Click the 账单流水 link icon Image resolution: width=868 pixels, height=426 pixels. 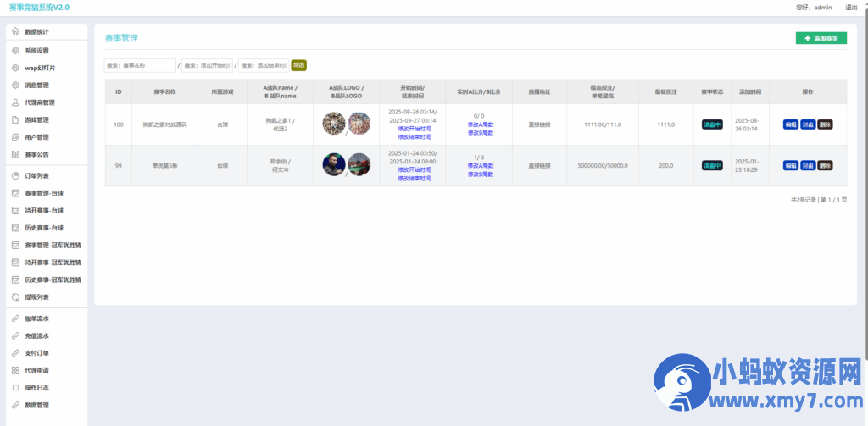[15, 318]
